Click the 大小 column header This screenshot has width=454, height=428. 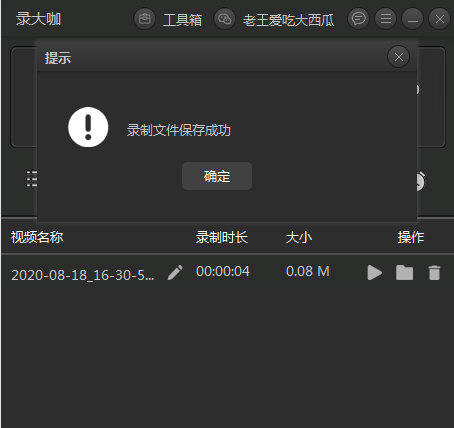299,237
